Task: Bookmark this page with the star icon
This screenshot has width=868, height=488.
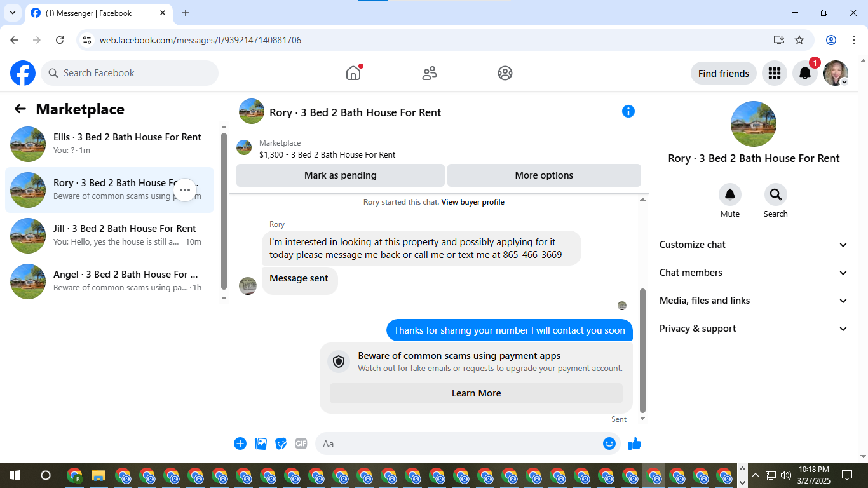Action: [x=799, y=40]
